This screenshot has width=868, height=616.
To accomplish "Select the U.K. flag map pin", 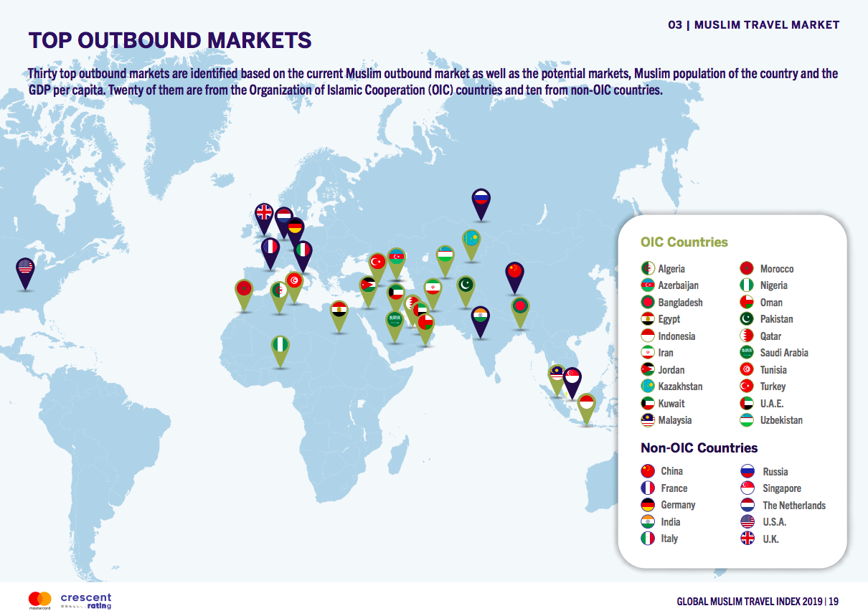I will tap(264, 218).
